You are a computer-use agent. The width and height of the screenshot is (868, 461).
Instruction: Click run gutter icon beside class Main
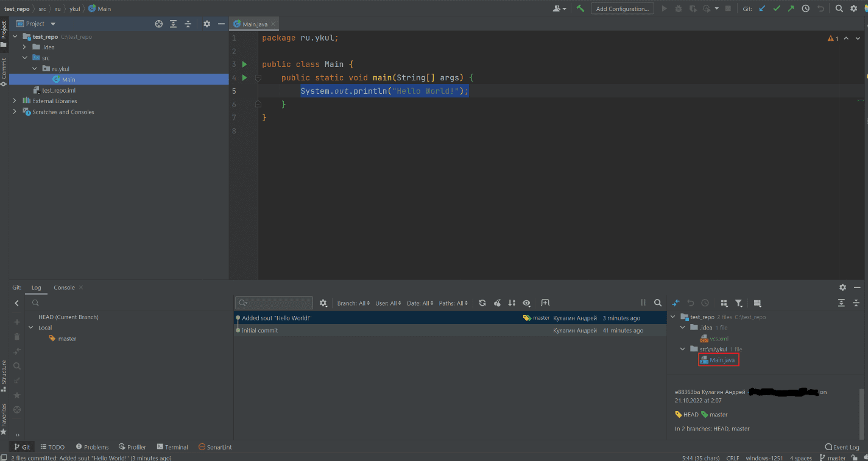[x=244, y=64]
